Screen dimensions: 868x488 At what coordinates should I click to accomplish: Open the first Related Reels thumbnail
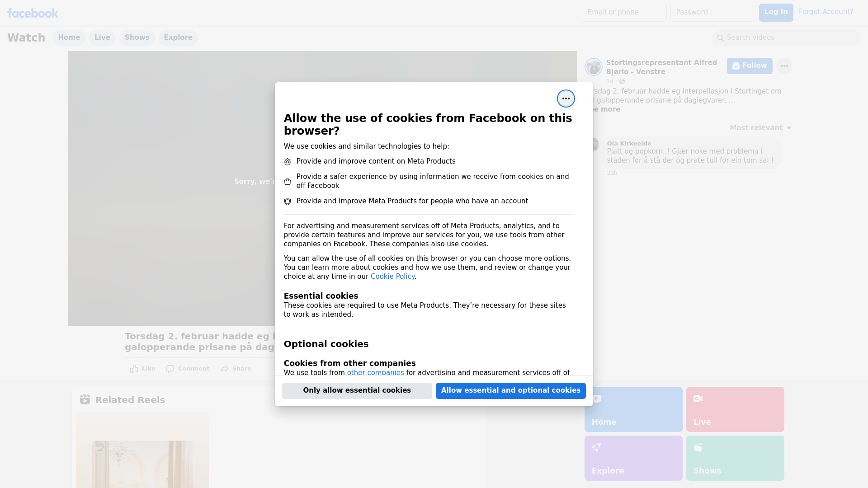tap(142, 450)
